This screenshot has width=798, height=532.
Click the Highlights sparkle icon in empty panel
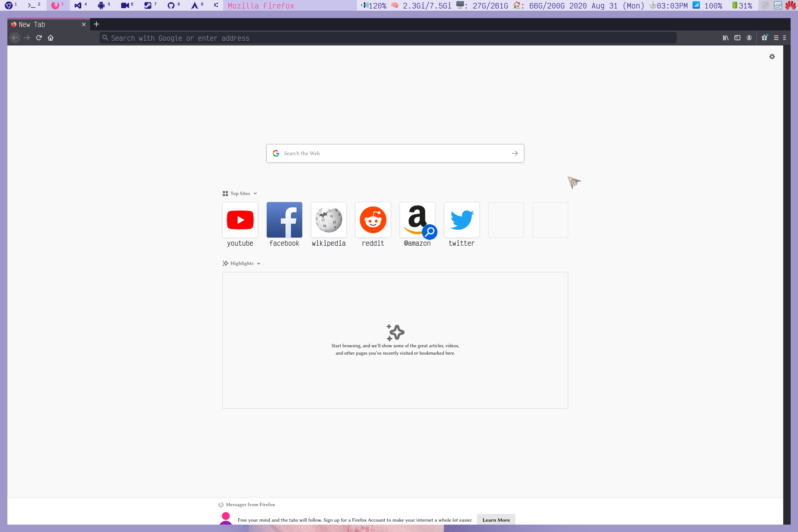(x=395, y=332)
